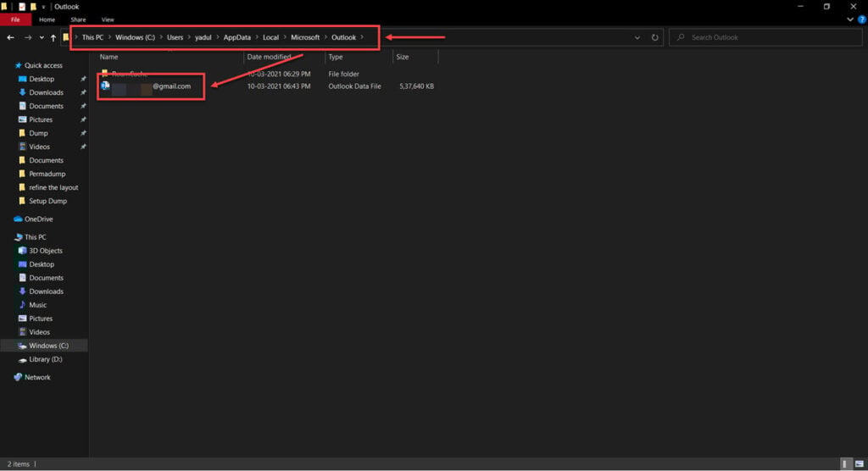
Task: Go back with the back arrow
Action: 10,37
